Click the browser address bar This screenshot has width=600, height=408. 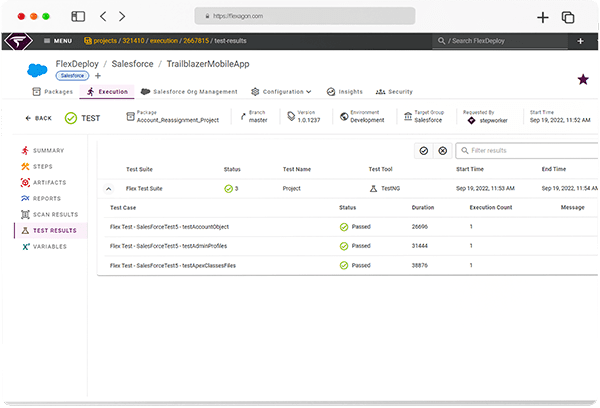(305, 16)
